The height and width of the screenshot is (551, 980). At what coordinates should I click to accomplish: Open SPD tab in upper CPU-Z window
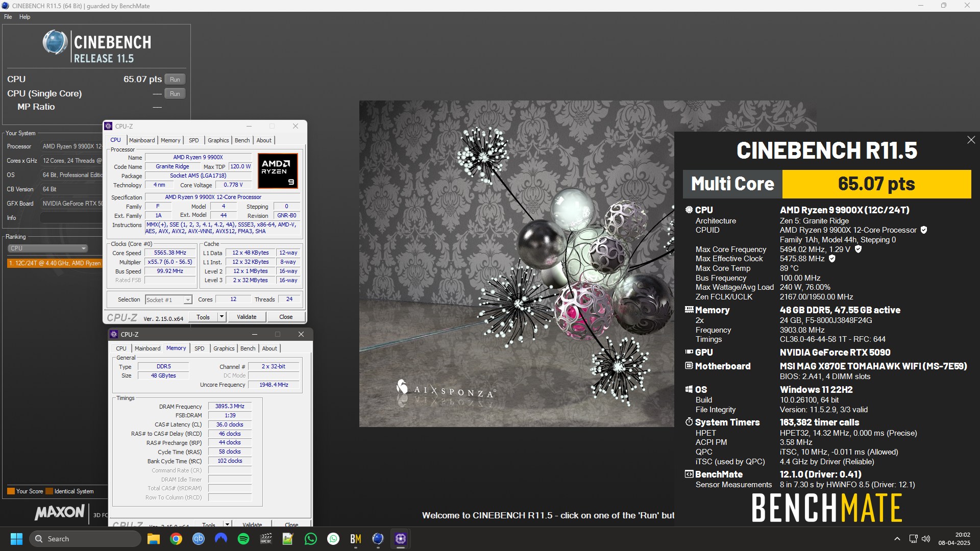pos(194,140)
